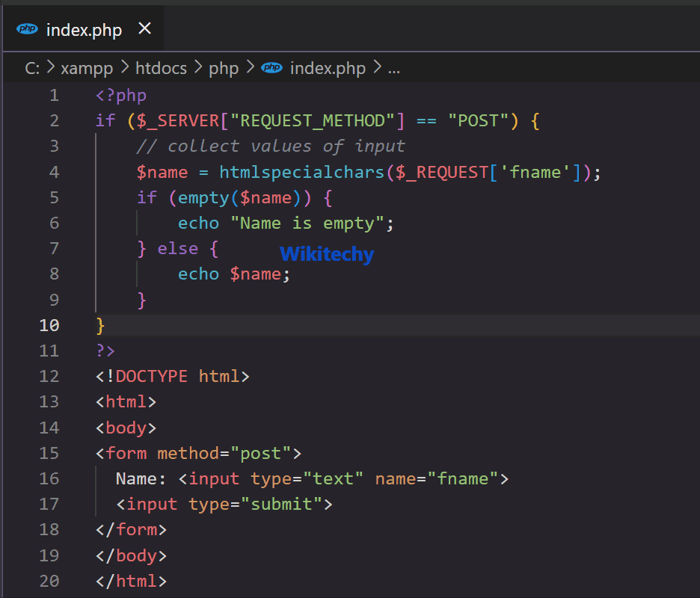
Task: Click index.php in the breadcrumb path
Action: point(328,67)
